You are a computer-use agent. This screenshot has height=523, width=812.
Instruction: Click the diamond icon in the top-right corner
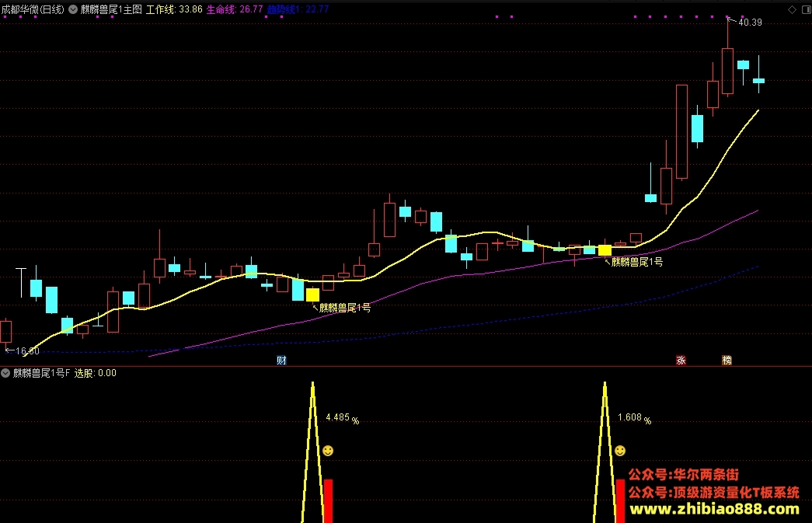[792, 10]
